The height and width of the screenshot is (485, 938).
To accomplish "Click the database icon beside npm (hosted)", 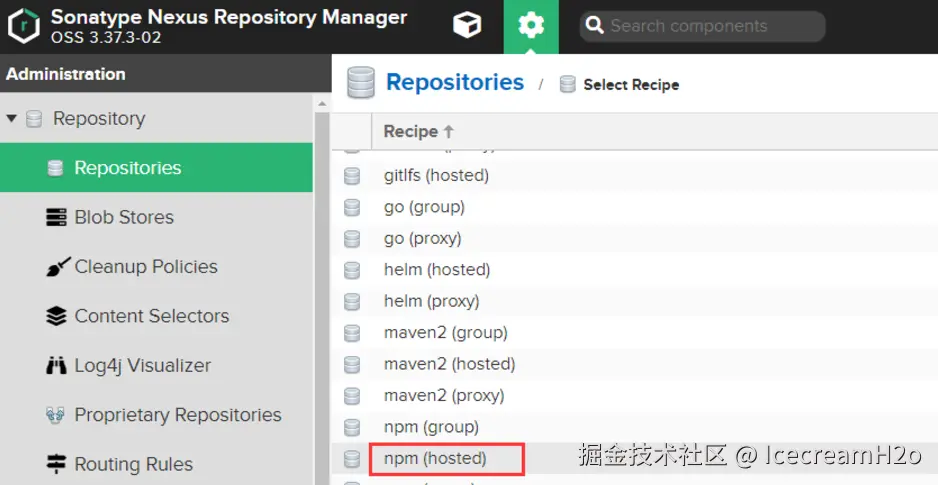I will pos(352,459).
